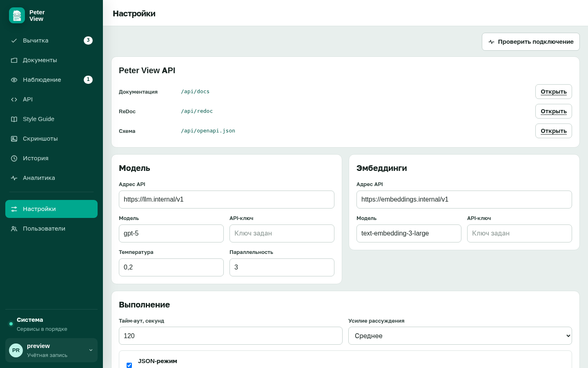Open the Схема openapi.json link
588x368 pixels.
(x=554, y=131)
